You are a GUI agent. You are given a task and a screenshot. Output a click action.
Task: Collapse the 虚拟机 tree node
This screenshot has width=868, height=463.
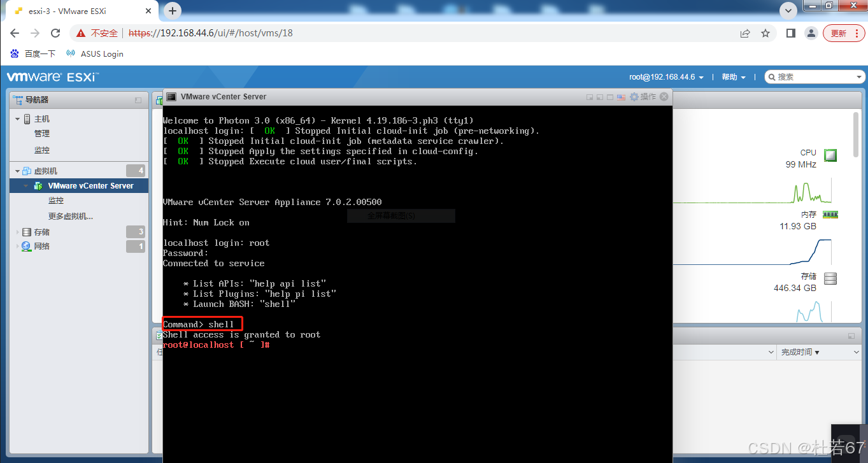(x=18, y=171)
